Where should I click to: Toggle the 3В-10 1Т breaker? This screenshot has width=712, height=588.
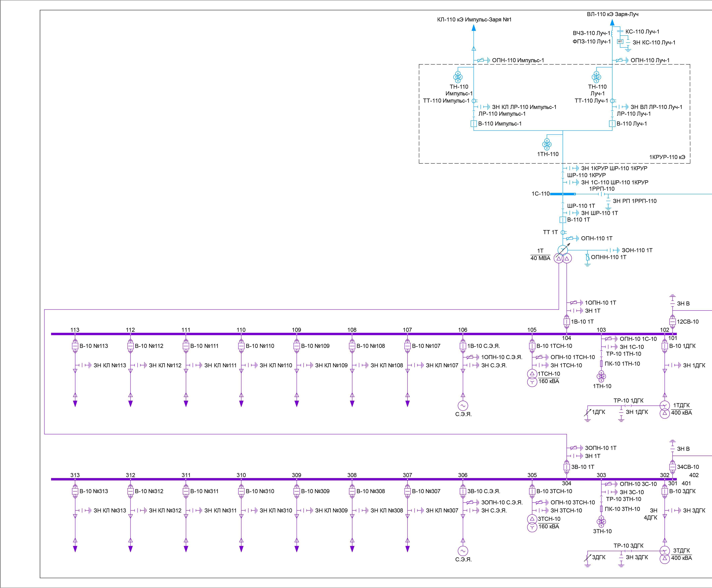tap(567, 467)
